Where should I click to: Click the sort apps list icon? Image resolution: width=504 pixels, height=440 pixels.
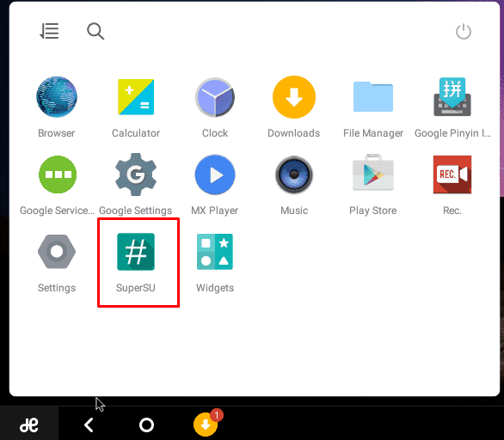pos(49,31)
